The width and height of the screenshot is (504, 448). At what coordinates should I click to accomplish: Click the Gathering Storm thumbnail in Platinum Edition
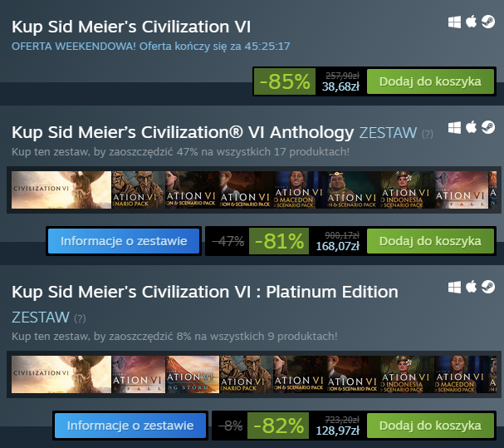[x=193, y=374]
